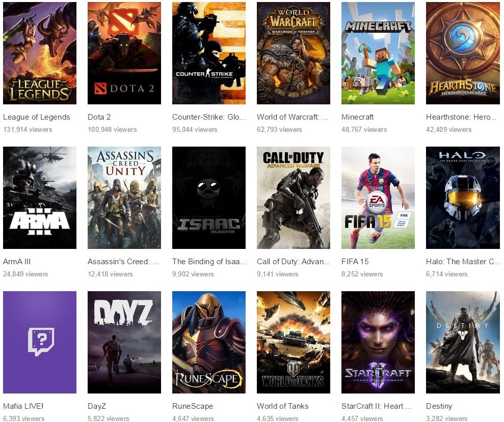Screen dimensions: 504x422
Task: Click the 'World of Warcraft: ...' title
Action: (293, 117)
